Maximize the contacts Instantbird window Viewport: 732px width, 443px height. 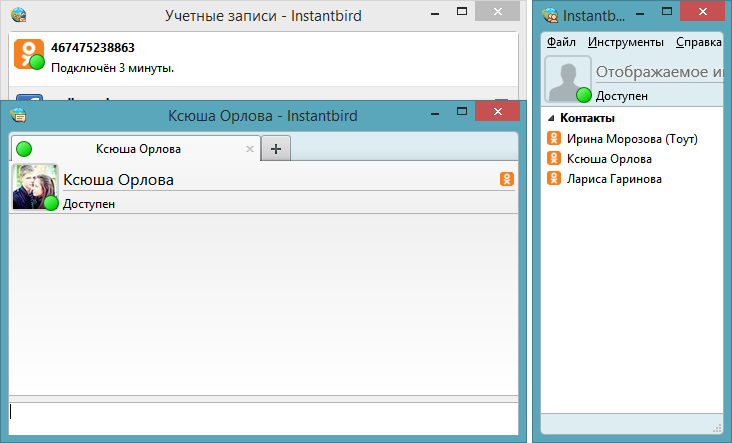point(667,11)
